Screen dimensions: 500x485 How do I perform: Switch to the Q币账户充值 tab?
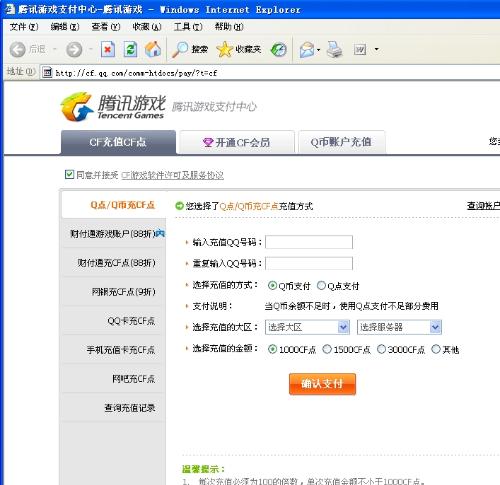click(342, 142)
